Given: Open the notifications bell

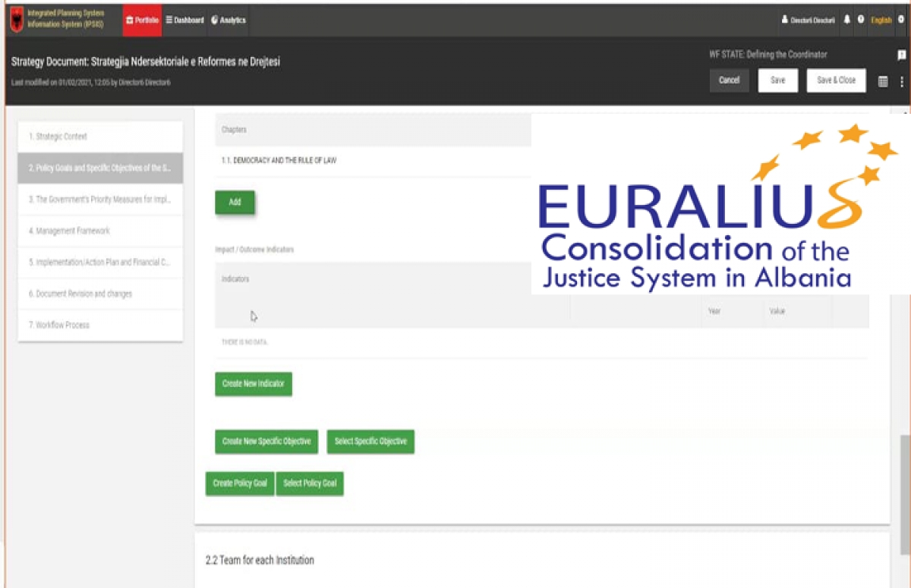Looking at the screenshot, I should (847, 20).
